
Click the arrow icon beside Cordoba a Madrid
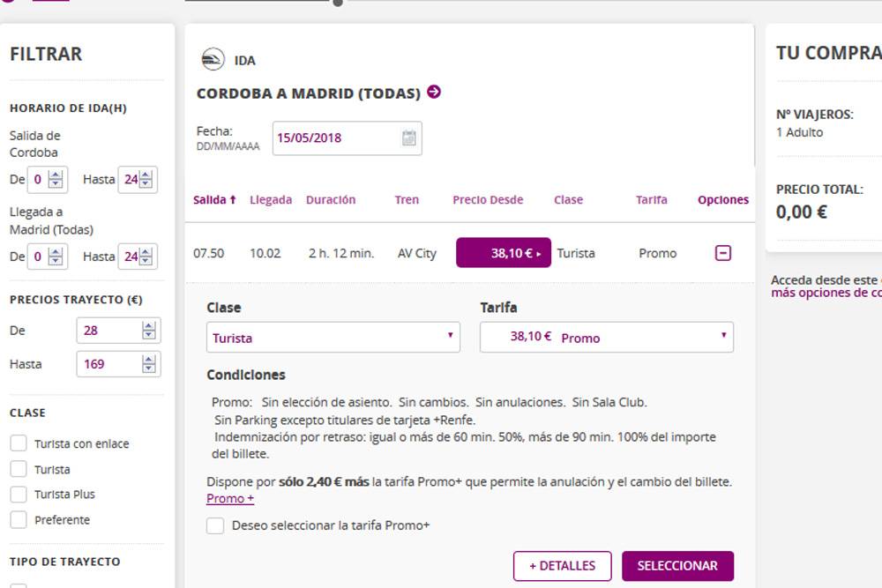[x=433, y=92]
